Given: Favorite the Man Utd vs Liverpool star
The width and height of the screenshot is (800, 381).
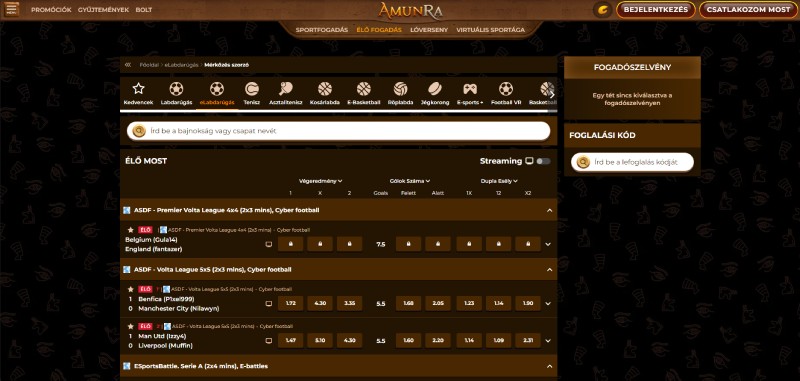Looking at the screenshot, I should 131,326.
